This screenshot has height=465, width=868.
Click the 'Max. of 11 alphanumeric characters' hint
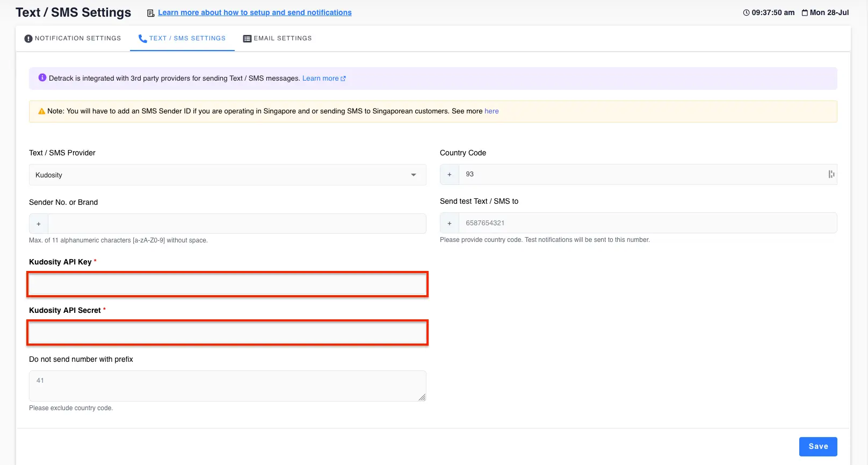tap(118, 240)
